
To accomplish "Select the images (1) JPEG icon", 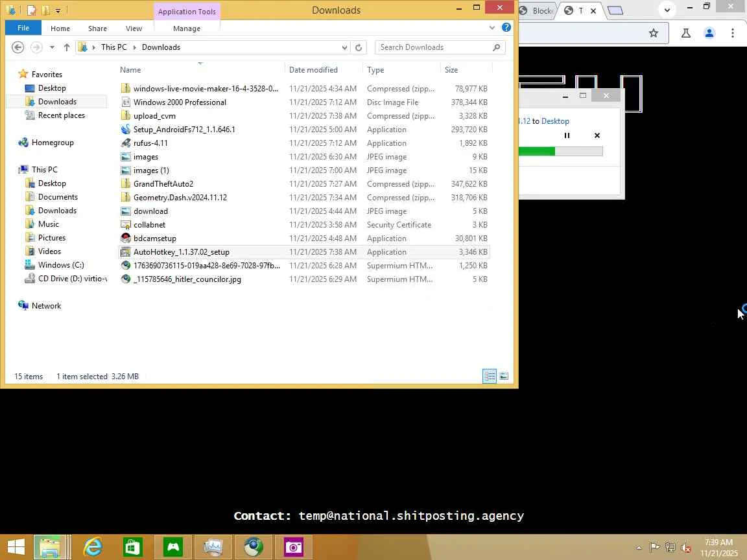I will click(126, 170).
